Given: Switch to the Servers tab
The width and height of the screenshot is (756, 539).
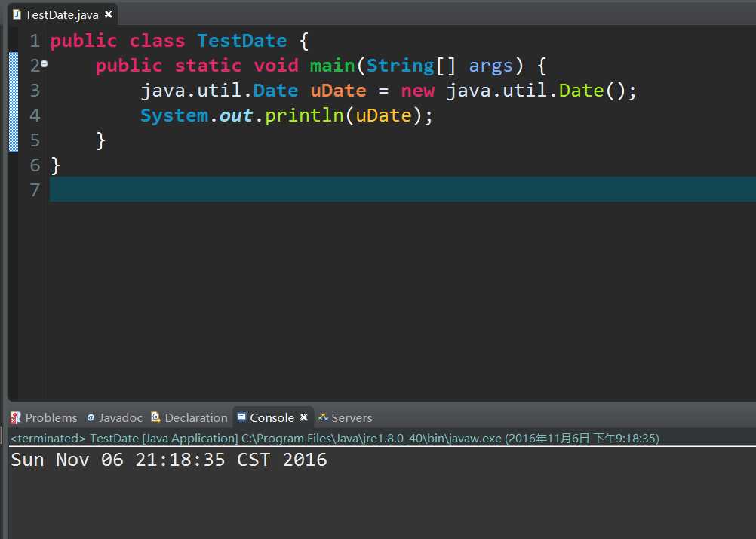Looking at the screenshot, I should (345, 417).
